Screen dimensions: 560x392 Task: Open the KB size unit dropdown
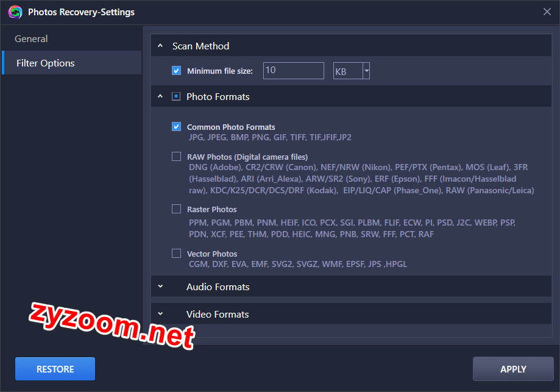[x=366, y=71]
